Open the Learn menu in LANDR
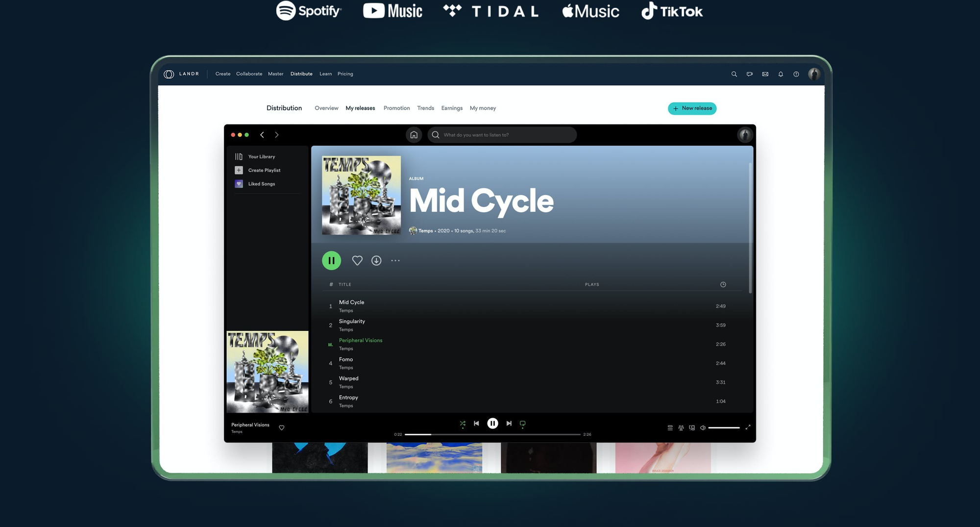This screenshot has height=527, width=980. tap(326, 74)
